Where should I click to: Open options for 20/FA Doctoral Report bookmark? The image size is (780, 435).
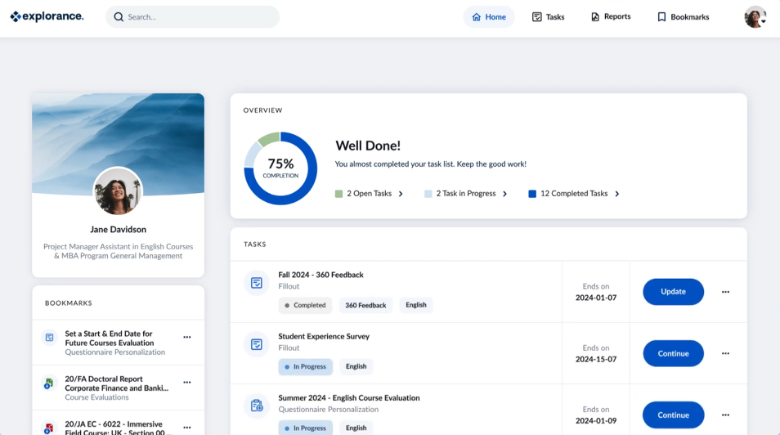point(187,383)
